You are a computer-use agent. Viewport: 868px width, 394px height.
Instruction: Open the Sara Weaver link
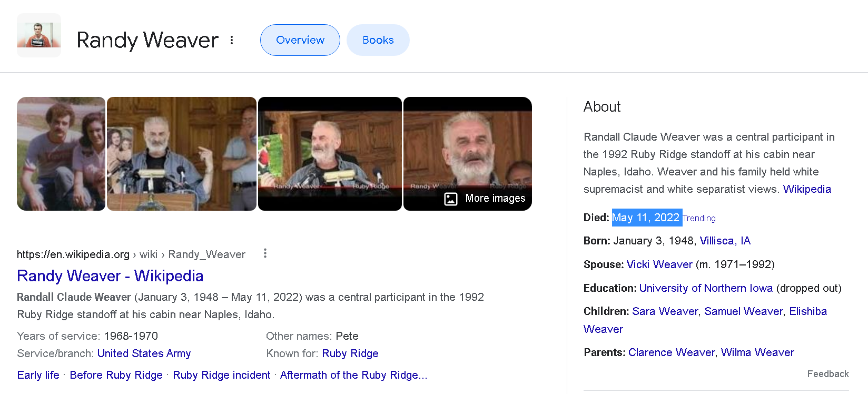pyautogui.click(x=665, y=311)
